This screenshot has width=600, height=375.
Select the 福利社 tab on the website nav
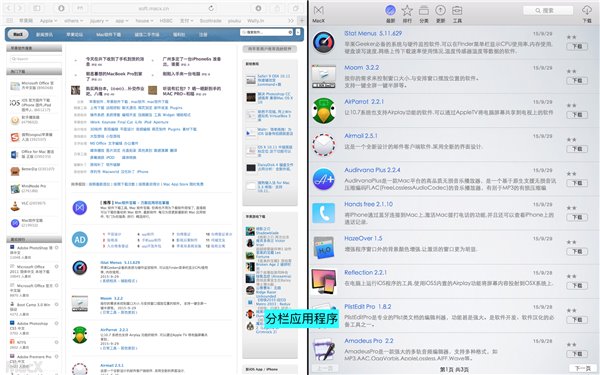pyautogui.click(x=179, y=34)
